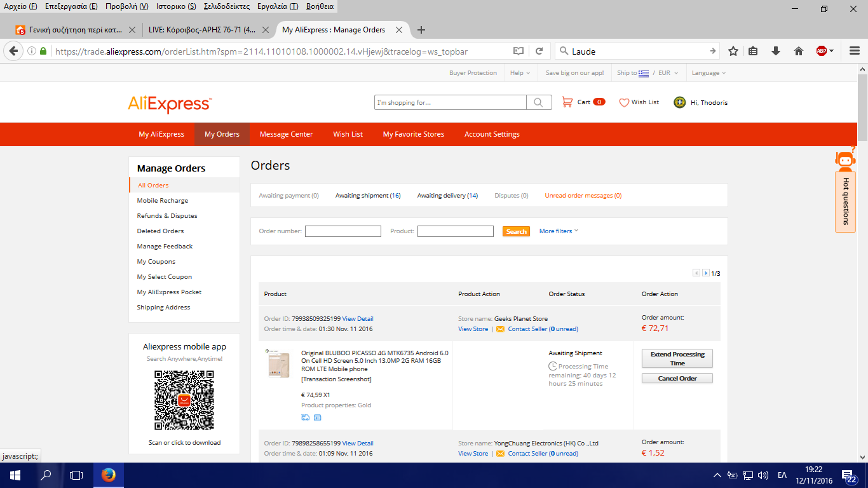Click View Detail link for order 79938509325199
This screenshot has width=868, height=488.
coord(358,319)
